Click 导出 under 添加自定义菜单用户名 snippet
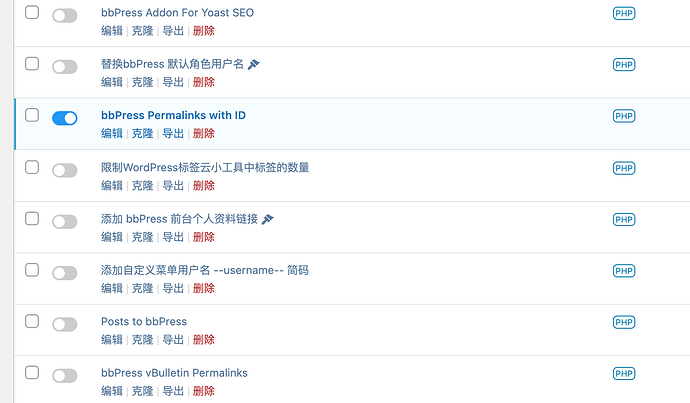 173,288
